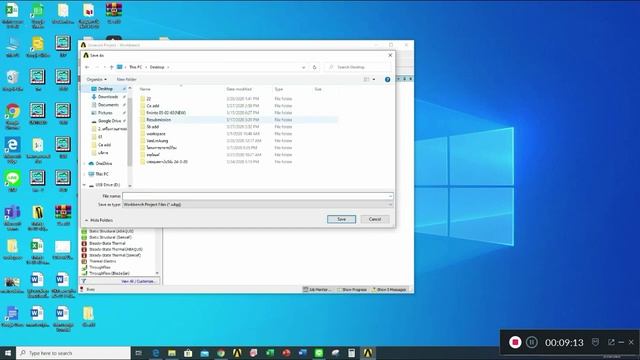Refresh the Desktop folder listing
Image resolution: width=640 pixels, height=360 pixels.
point(314,67)
